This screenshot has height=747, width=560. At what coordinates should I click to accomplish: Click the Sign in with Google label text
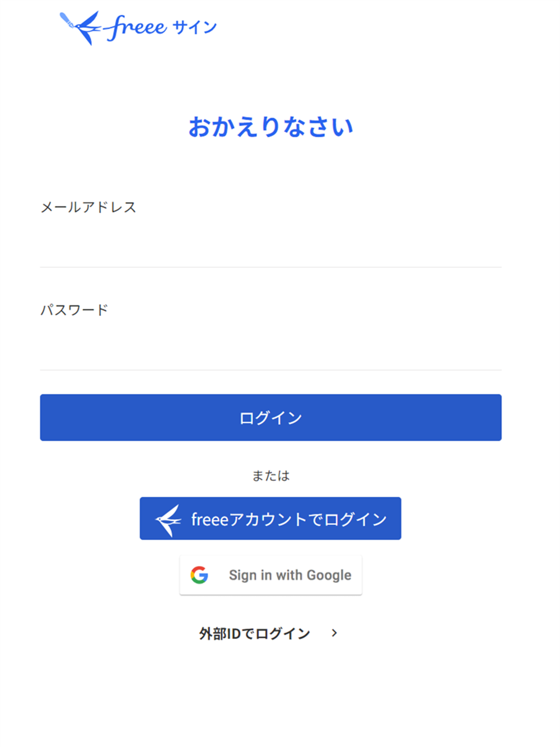tap(290, 574)
